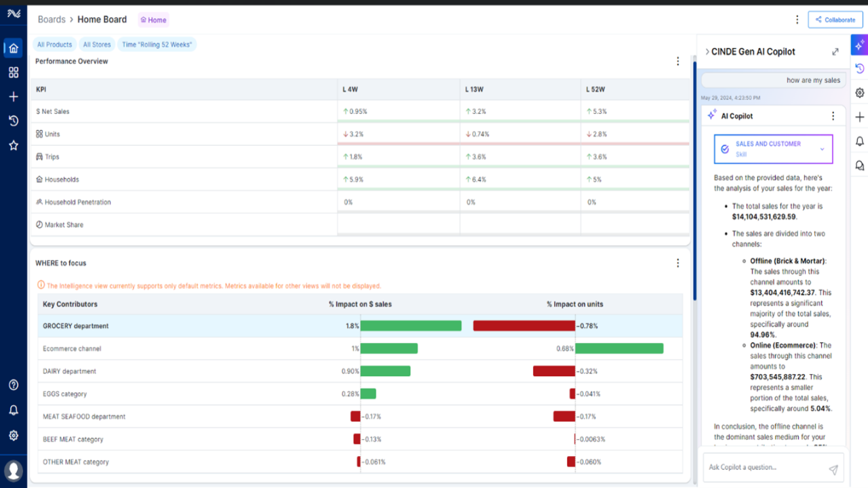This screenshot has width=868, height=488.
Task: Expand the Sales and Customer skill dropdown
Action: 774,149
